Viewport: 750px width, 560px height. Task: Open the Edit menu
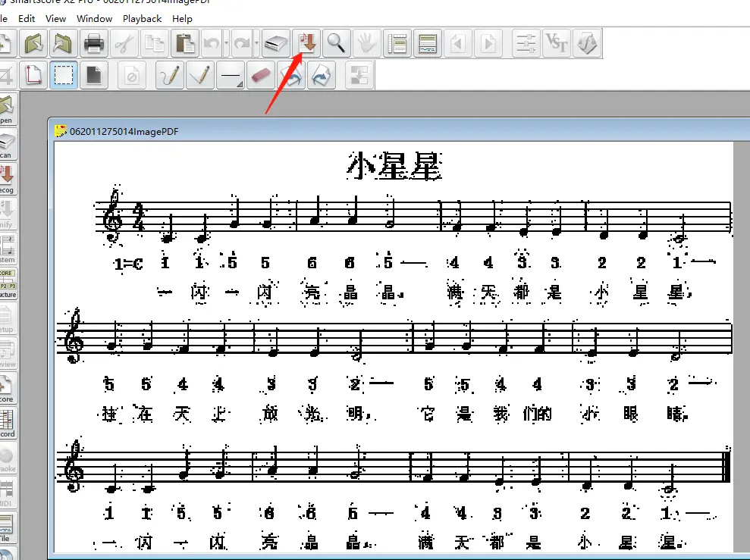tap(27, 19)
